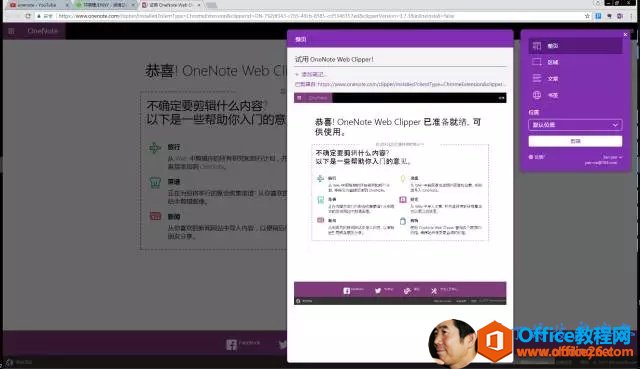
Task: Pick the Article clip mode icon
Action: pyautogui.click(x=537, y=78)
